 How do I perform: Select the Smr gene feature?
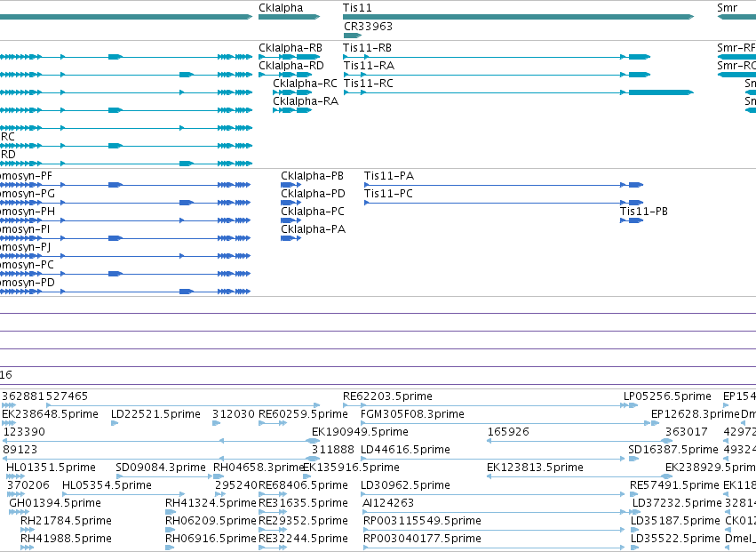(736, 17)
